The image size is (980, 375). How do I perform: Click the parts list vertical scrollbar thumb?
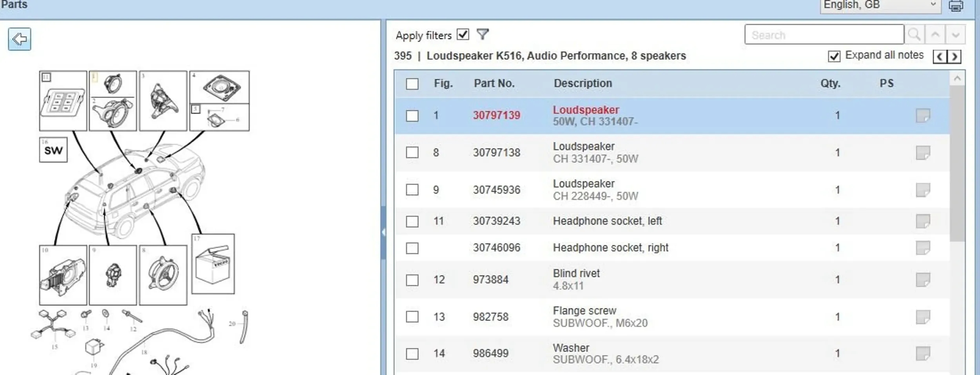(957, 164)
